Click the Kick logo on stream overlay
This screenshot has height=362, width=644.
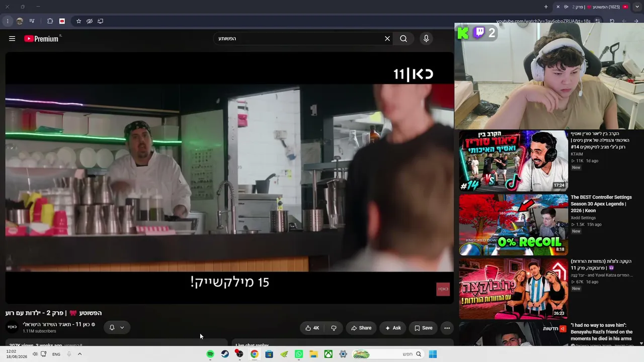click(x=463, y=33)
